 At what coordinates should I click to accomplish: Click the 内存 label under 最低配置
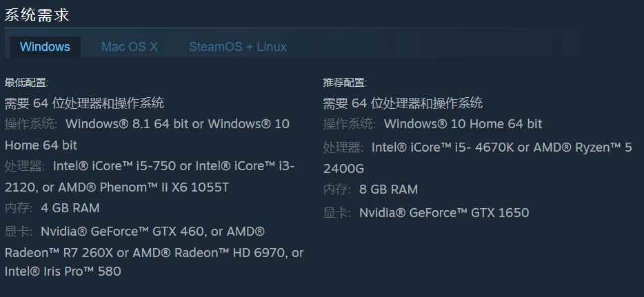tap(19, 208)
